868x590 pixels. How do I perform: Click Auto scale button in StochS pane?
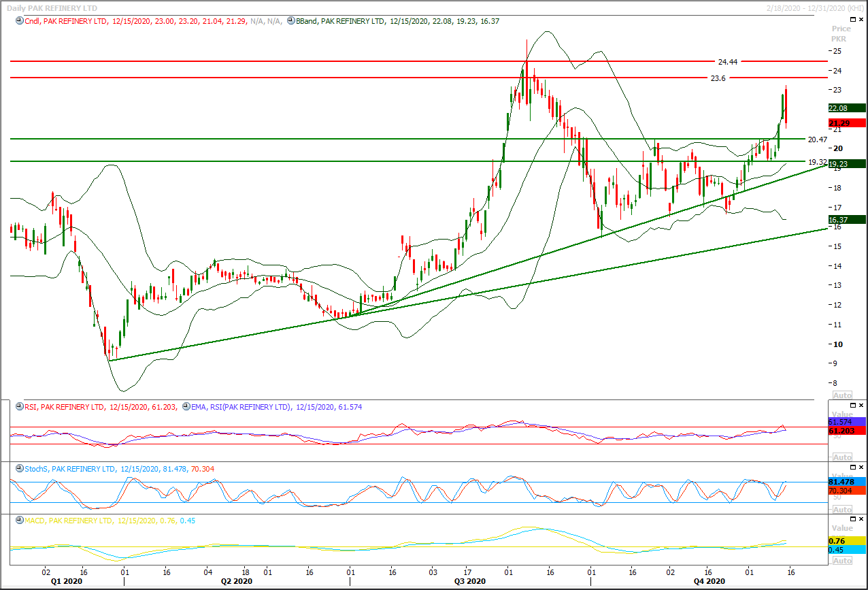coord(842,509)
